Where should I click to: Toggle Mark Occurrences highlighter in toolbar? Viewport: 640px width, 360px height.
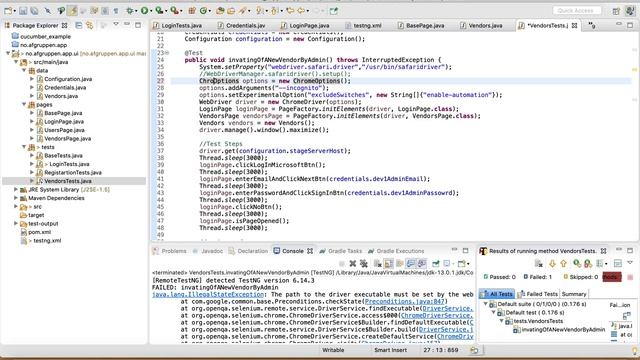click(73, 11)
